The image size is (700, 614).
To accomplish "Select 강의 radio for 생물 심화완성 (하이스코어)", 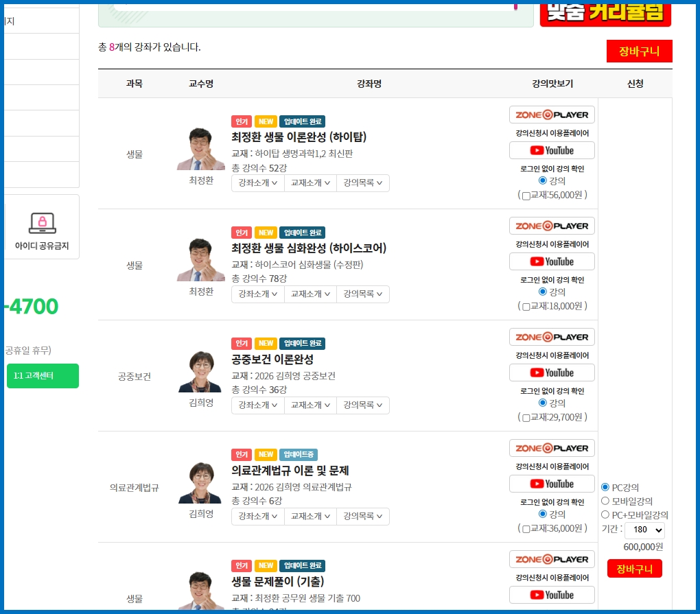I will 542,292.
